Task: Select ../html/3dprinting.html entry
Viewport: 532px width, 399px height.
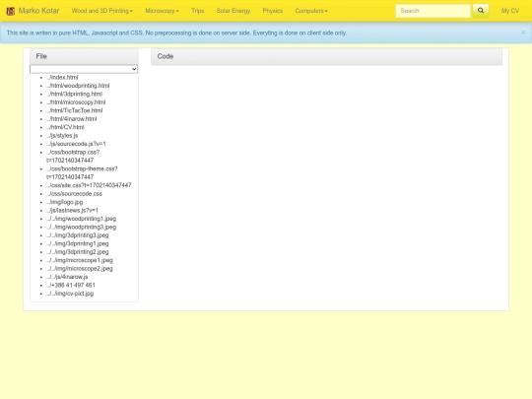Action: [x=74, y=94]
